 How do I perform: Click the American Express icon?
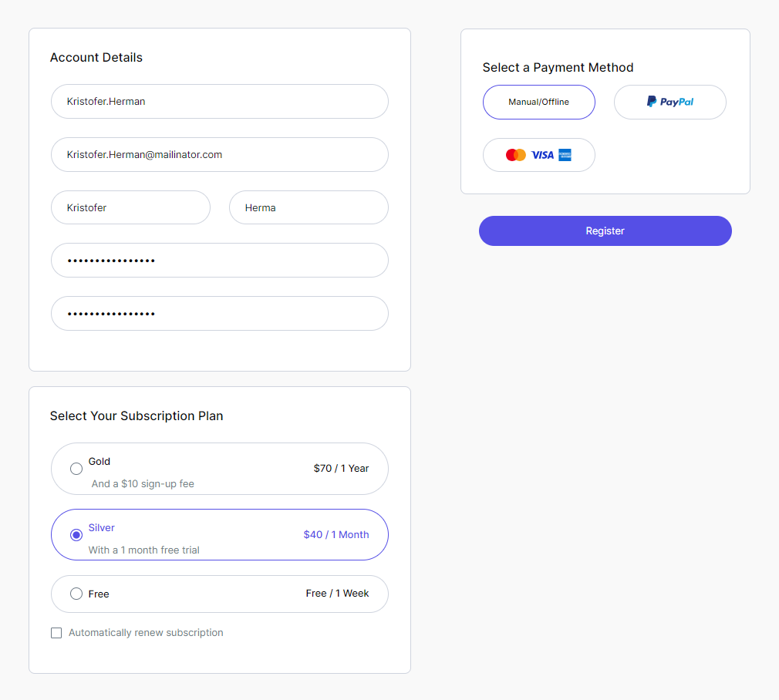coord(565,155)
